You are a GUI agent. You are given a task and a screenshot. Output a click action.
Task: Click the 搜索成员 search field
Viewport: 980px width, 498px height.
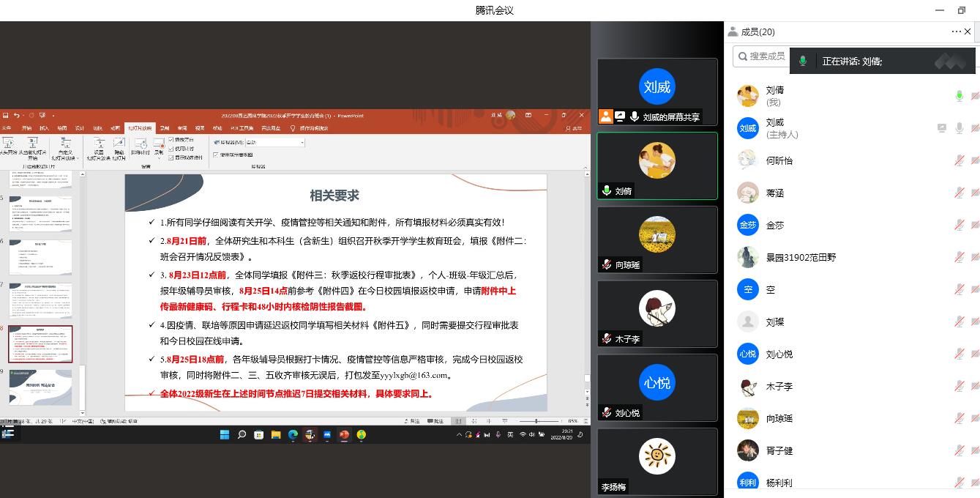[761, 56]
